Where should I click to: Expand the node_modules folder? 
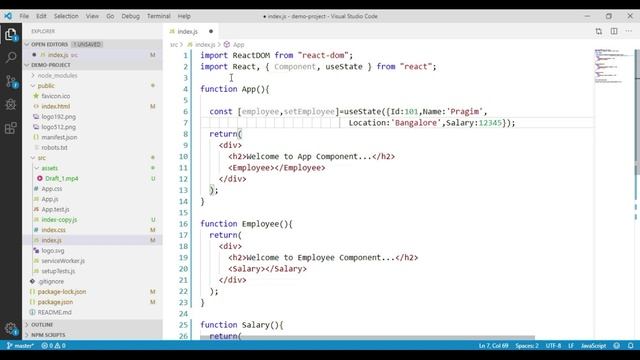[x=57, y=76]
